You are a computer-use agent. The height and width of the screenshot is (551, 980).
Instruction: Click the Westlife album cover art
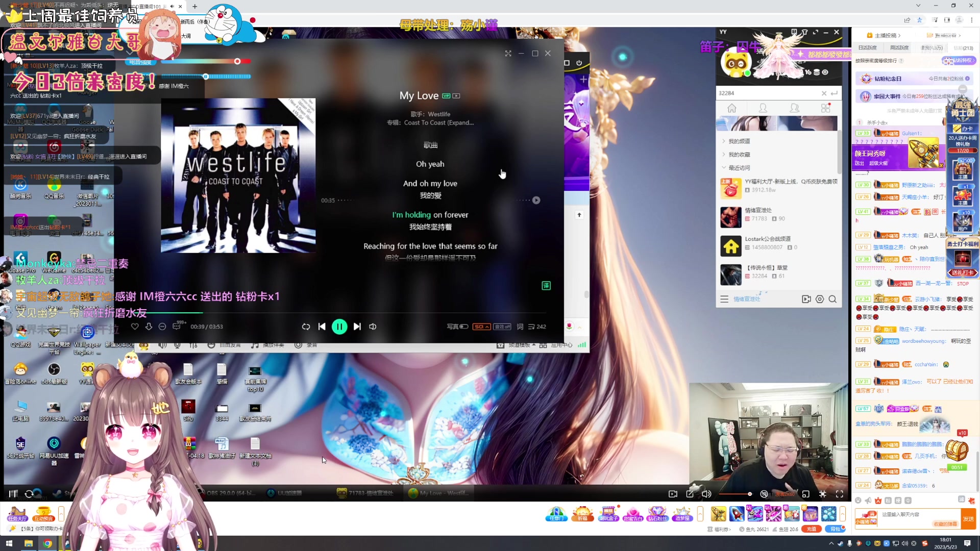(x=238, y=176)
